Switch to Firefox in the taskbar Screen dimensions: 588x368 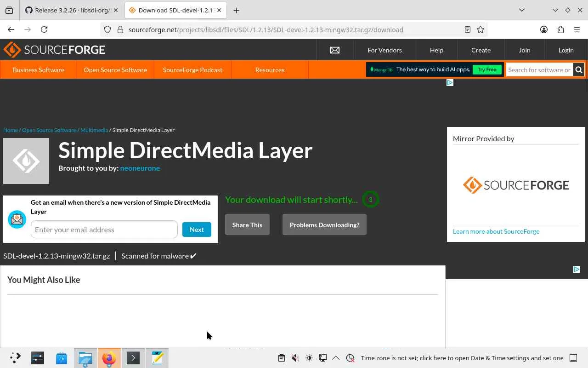point(109,358)
